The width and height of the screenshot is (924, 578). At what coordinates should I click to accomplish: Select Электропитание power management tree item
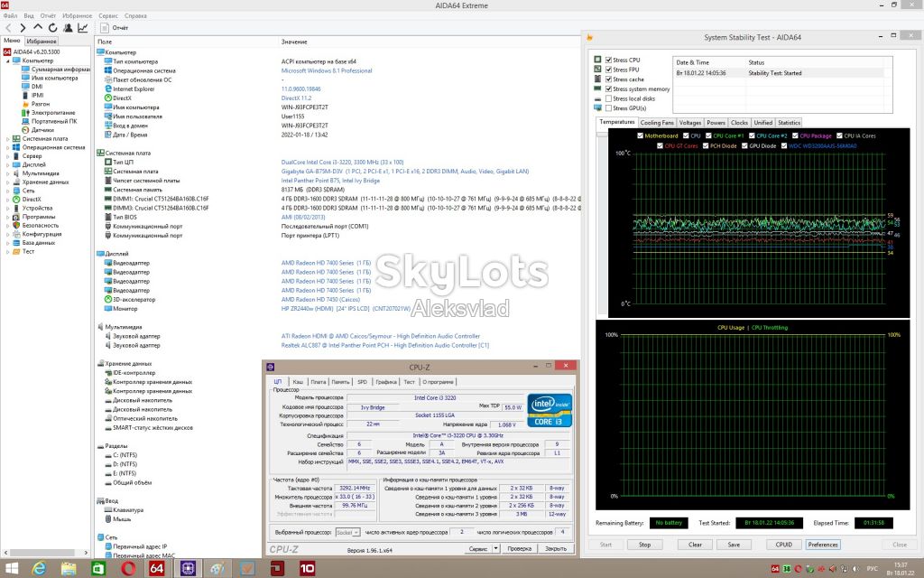53,113
